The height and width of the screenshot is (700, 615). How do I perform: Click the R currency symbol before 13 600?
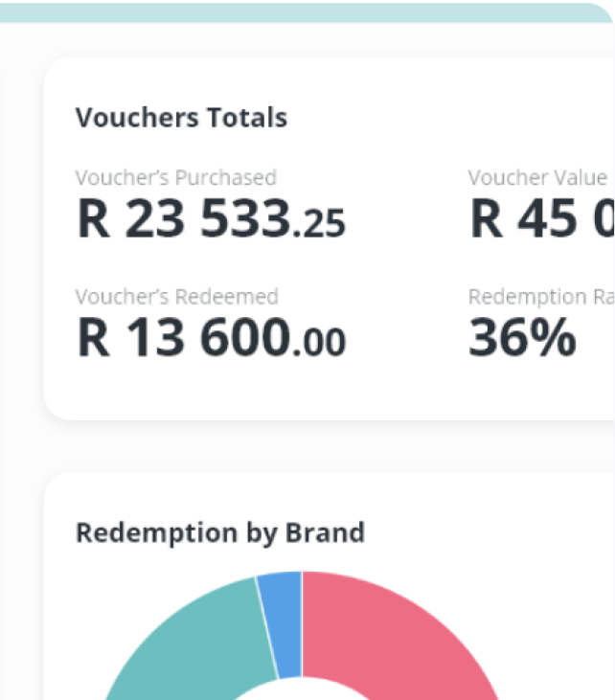pos(94,338)
